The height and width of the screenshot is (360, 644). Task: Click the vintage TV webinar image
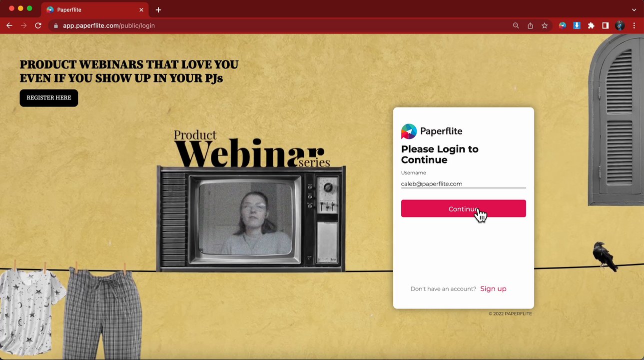click(251, 219)
